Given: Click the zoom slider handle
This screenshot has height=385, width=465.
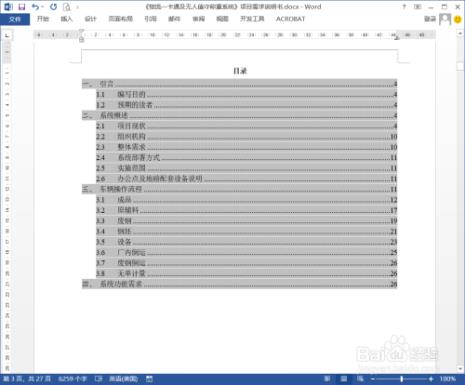Looking at the screenshot, I should pos(402,379).
